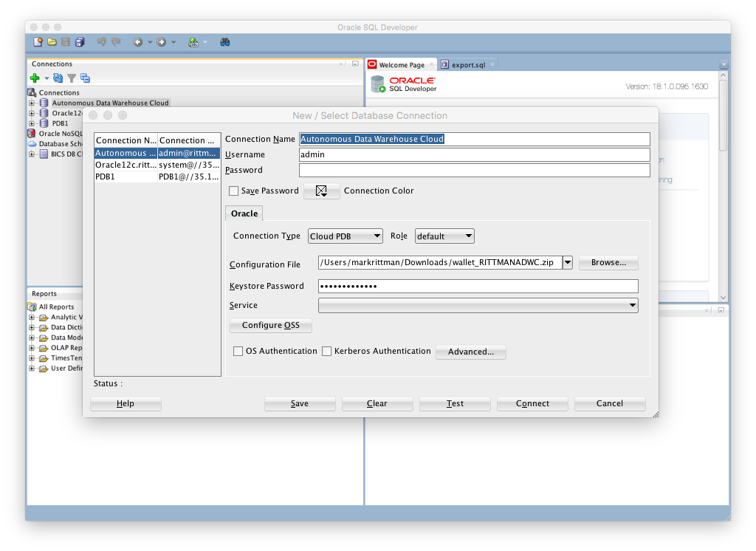Screen dimensions: 756x551
Task: Click the Browse... button
Action: 608,262
